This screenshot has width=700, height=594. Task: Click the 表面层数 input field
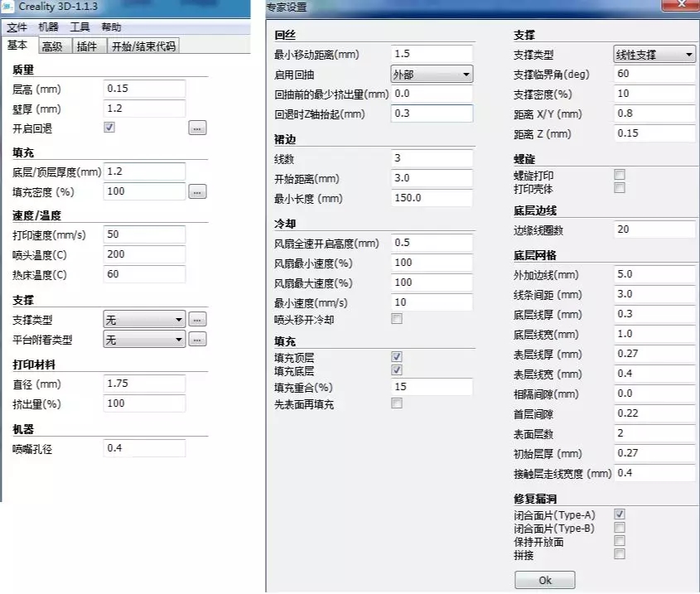pyautogui.click(x=654, y=433)
